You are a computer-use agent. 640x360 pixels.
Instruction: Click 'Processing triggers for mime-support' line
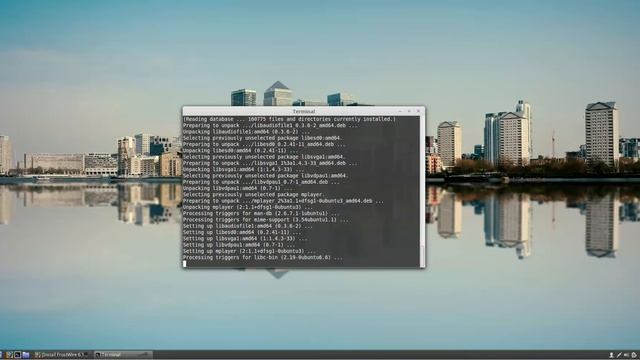point(266,220)
